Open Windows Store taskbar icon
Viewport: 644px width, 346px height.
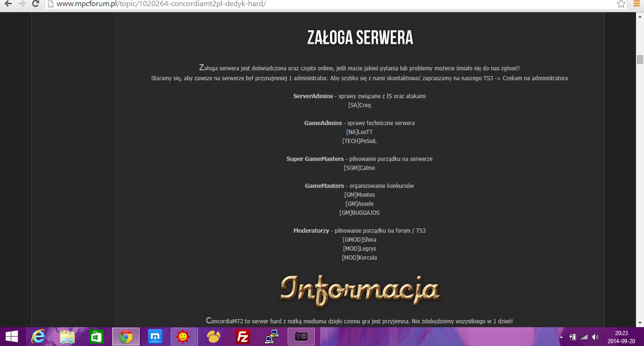(97, 337)
